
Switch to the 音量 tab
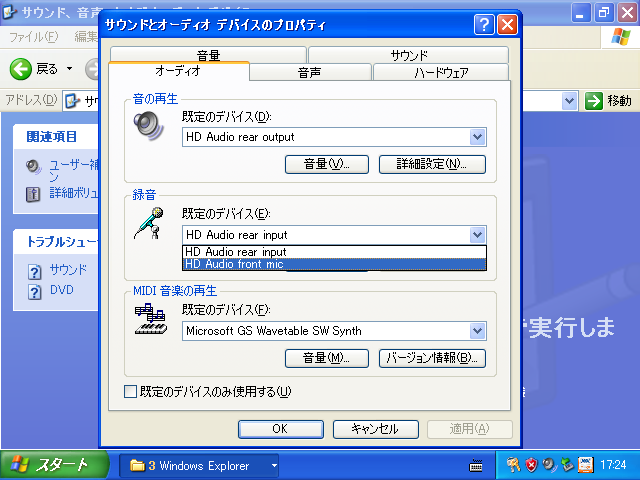[x=208, y=55]
